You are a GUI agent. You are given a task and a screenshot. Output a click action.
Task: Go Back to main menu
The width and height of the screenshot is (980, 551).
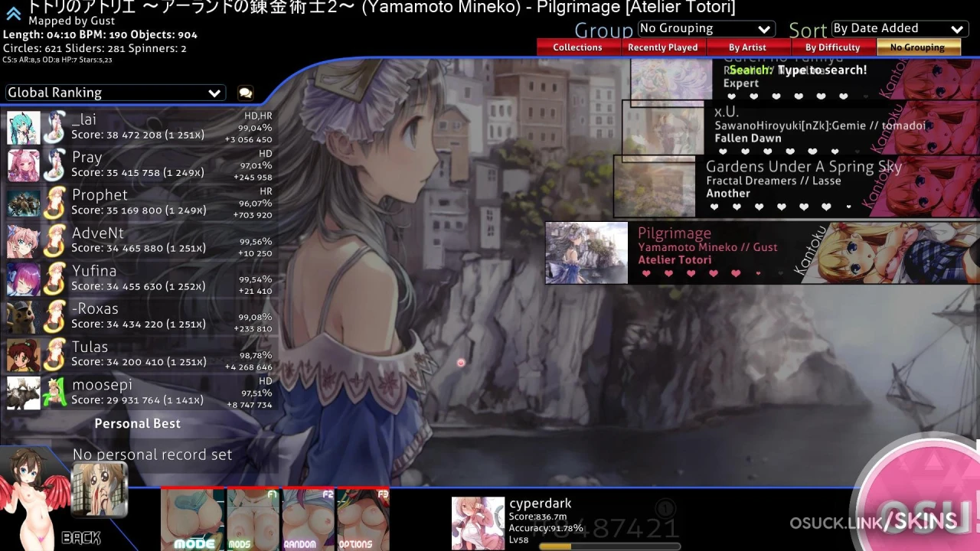click(80, 538)
